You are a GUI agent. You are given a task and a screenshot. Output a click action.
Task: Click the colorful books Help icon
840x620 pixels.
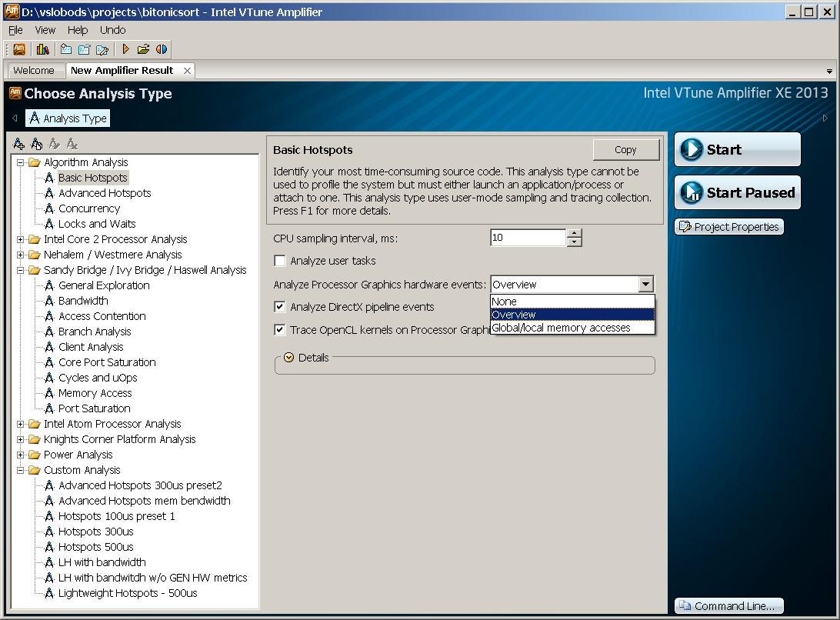(x=42, y=49)
